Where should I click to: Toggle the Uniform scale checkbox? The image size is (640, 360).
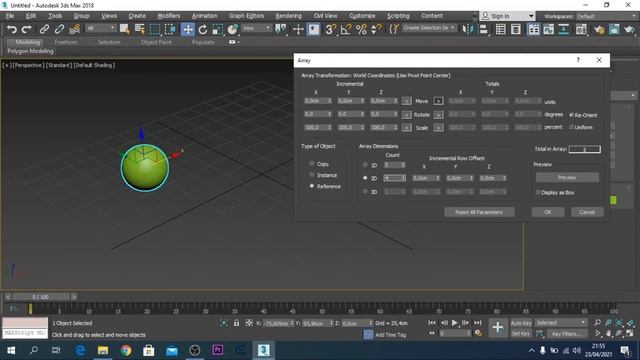click(571, 127)
